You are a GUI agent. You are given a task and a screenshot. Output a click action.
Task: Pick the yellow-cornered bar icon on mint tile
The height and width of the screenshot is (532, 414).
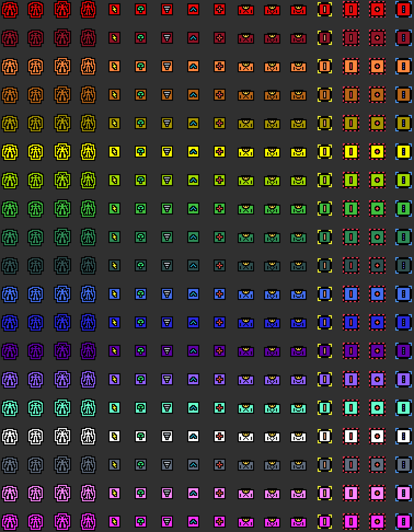point(325,408)
